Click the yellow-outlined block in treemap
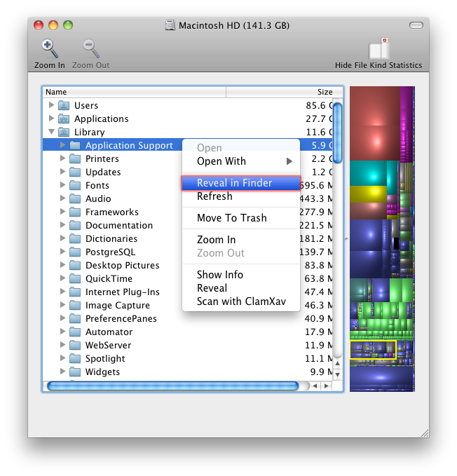 tap(373, 350)
